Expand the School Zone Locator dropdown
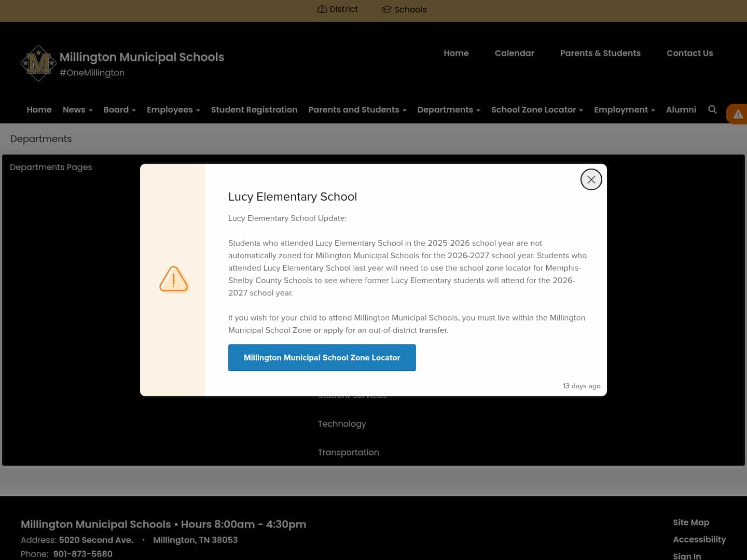The image size is (747, 560). [537, 109]
